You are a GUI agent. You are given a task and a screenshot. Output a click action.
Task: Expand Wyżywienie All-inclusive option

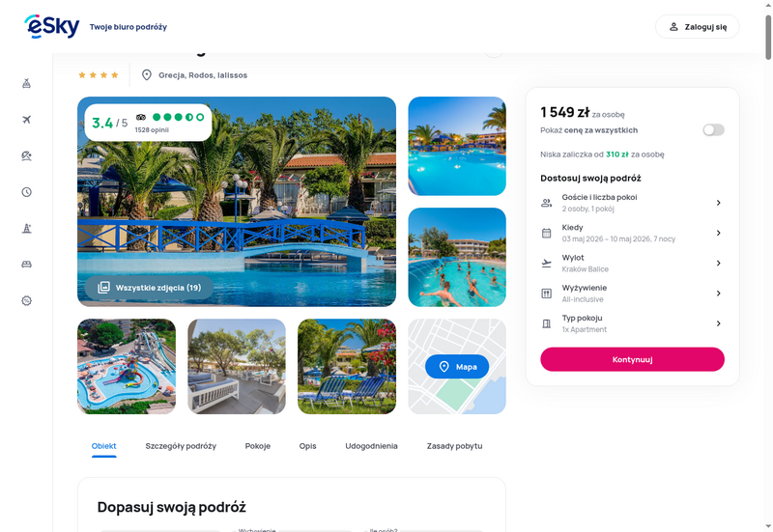[x=633, y=294]
